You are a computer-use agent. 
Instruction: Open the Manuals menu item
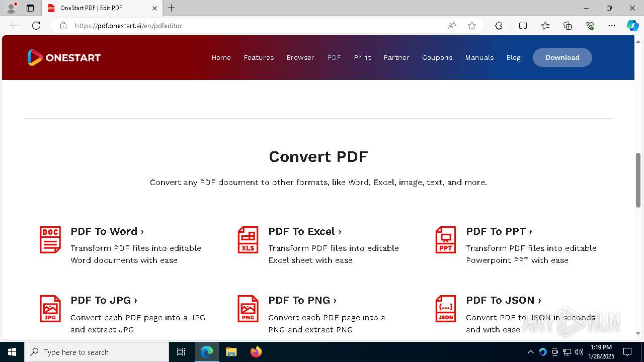(x=479, y=57)
